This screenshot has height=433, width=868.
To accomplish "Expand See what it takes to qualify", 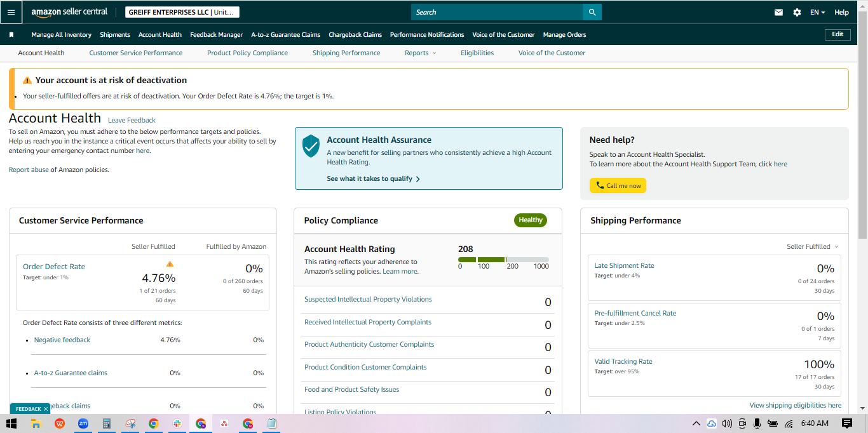I will pos(373,179).
